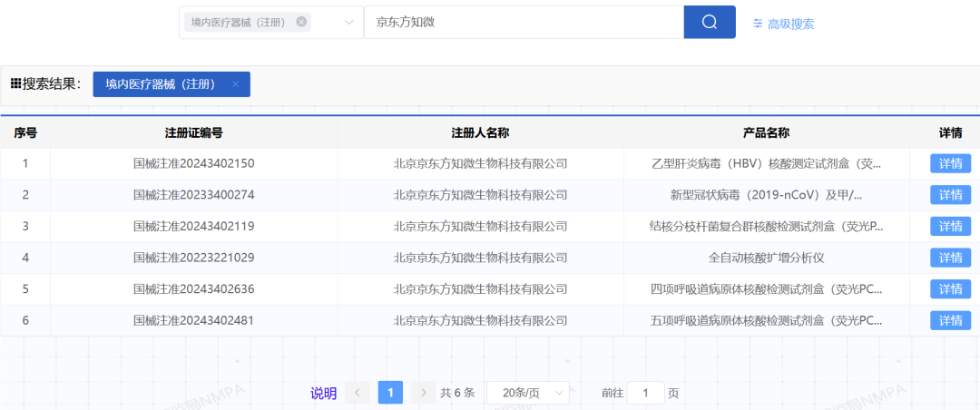Open 详情 for the 2019-nCoV product row
Screen dimensions: 980x410
click(950, 195)
